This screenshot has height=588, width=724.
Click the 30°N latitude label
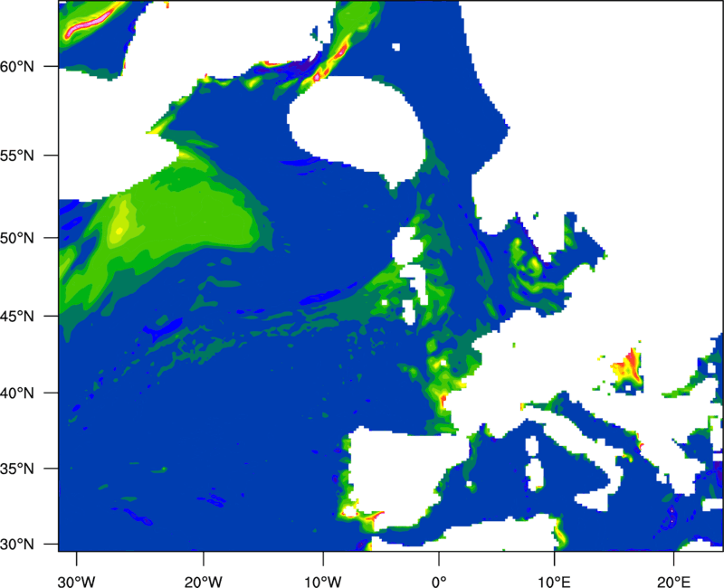click(x=17, y=545)
